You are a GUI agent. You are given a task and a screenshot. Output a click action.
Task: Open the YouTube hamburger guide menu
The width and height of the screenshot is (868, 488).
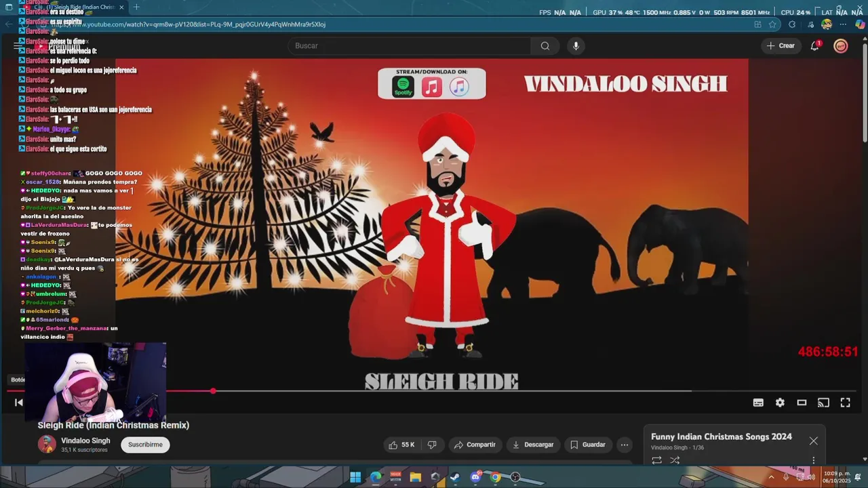pyautogui.click(x=18, y=45)
